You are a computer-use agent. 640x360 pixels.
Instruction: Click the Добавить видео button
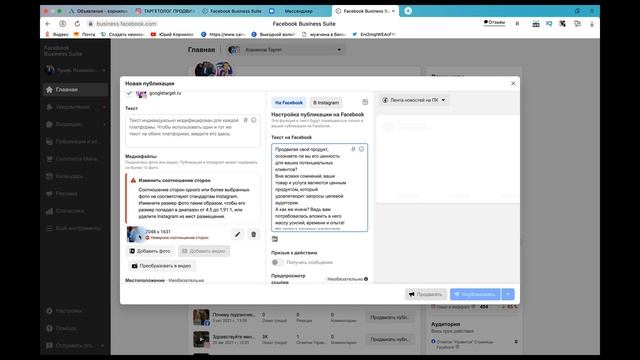204,251
